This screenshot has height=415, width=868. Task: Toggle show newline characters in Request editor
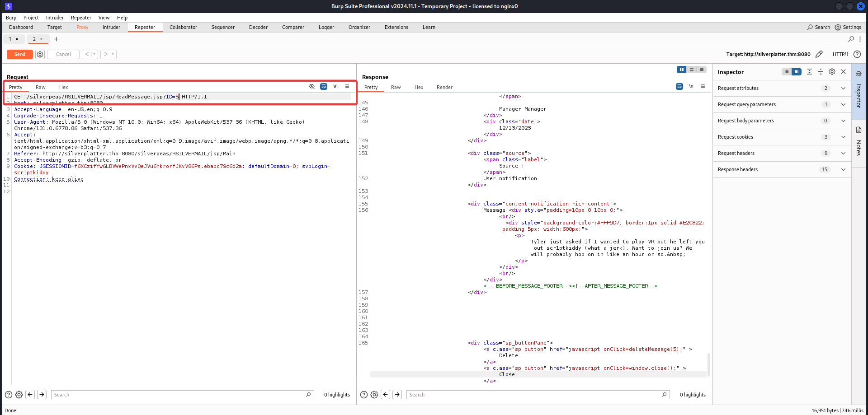pos(335,86)
